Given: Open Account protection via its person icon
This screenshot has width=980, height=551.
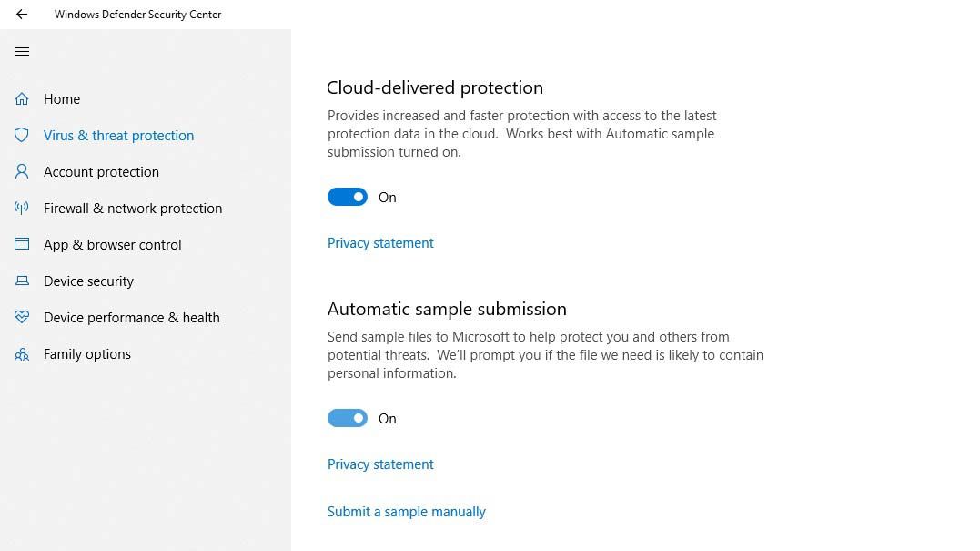Looking at the screenshot, I should point(22,171).
